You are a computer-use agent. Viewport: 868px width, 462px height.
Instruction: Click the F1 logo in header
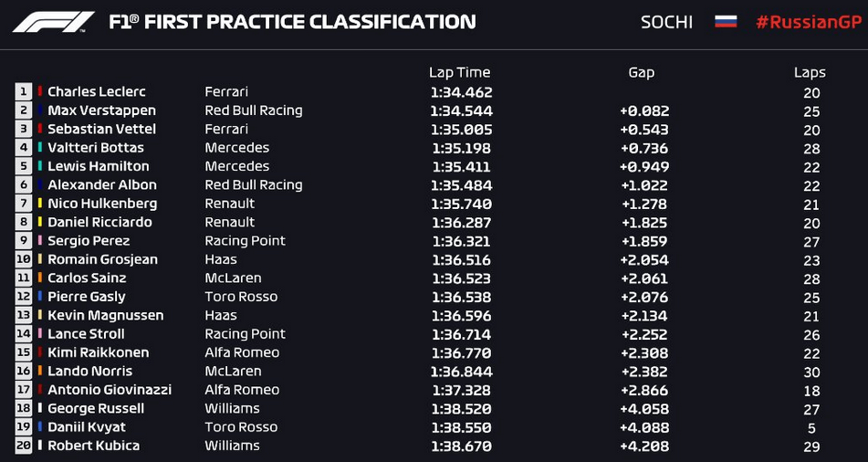[x=53, y=22]
